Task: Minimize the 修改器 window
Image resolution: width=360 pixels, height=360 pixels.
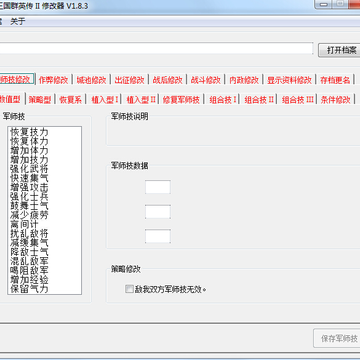Action: (x=322, y=4)
